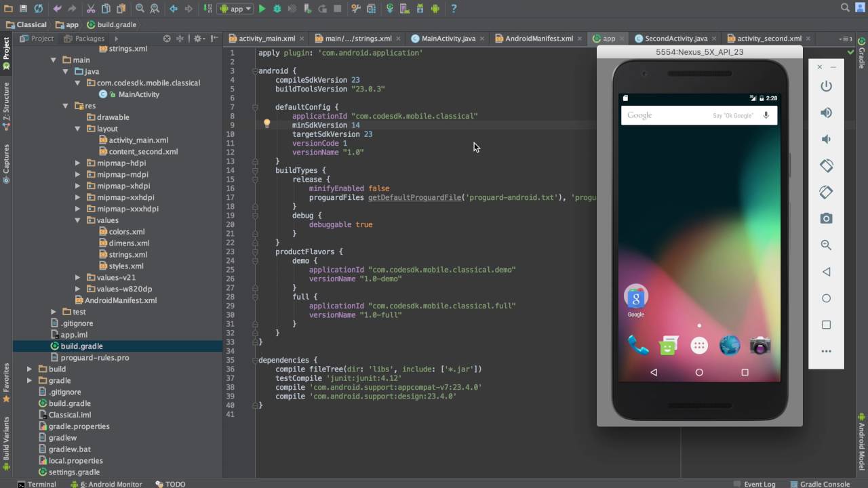Click emulator sidebar Overview square
The height and width of the screenshot is (488, 868).
point(826,325)
